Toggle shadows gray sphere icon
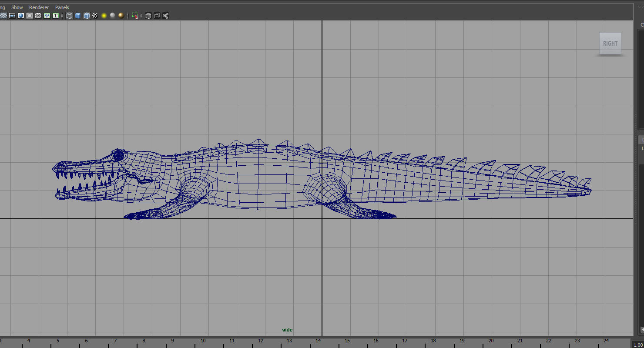644x348 pixels. (113, 16)
